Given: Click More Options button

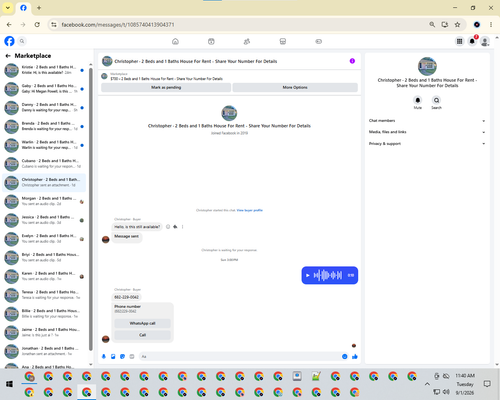Looking at the screenshot, I should (x=295, y=87).
